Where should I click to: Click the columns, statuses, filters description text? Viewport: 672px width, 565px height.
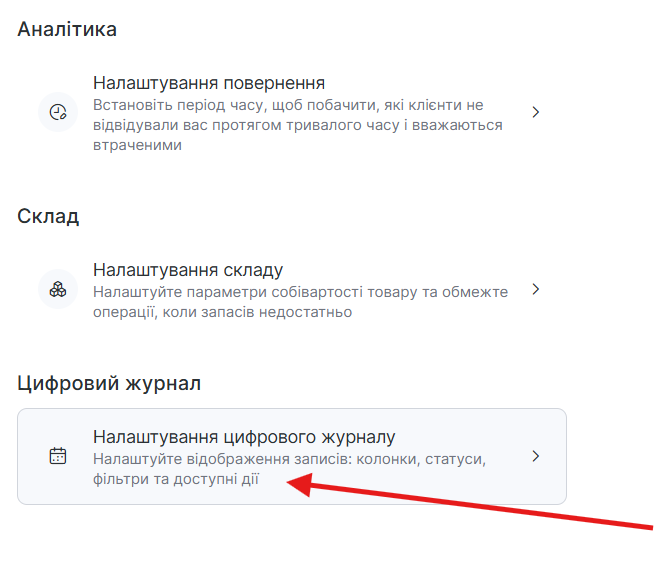[x=288, y=468]
